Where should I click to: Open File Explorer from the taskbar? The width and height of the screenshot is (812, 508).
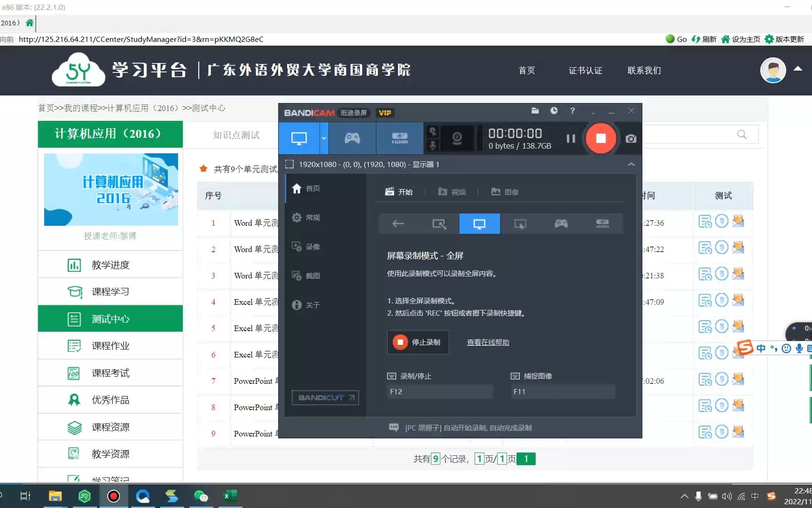pyautogui.click(x=55, y=496)
